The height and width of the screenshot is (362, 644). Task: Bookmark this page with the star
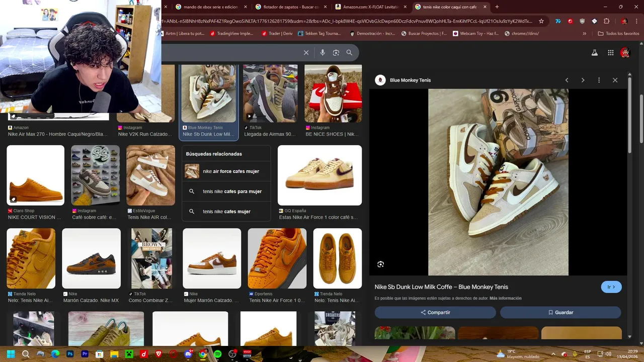pyautogui.click(x=541, y=21)
